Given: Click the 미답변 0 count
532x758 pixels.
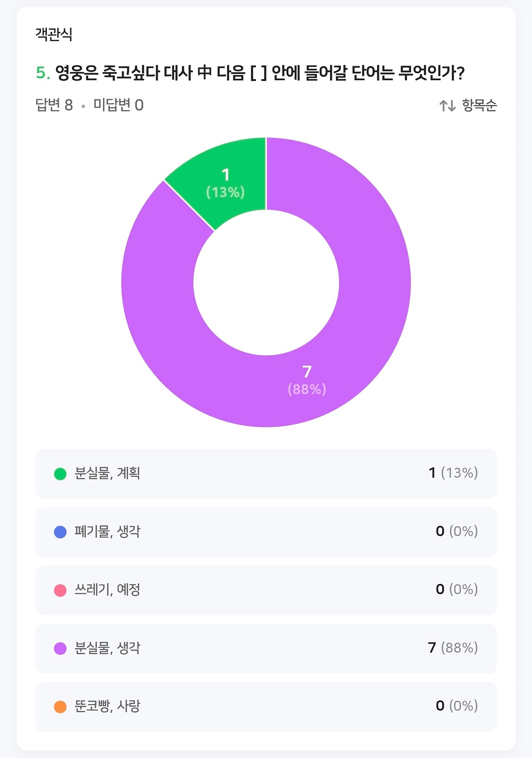Looking at the screenshot, I should [x=118, y=105].
